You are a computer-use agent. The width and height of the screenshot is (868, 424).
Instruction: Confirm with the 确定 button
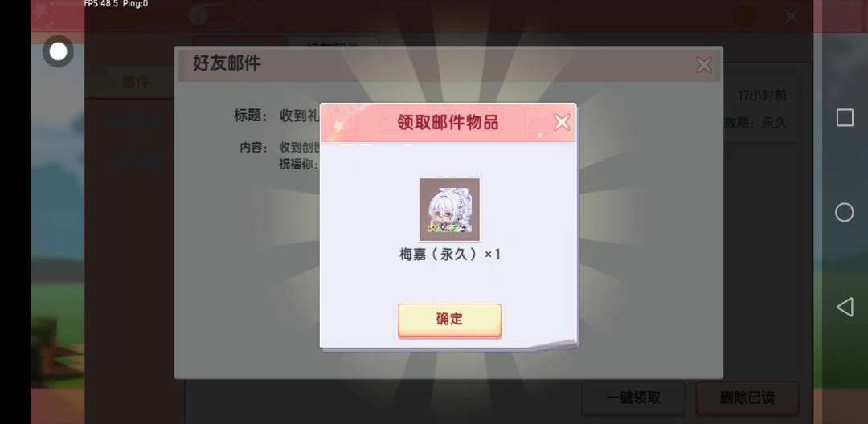(449, 320)
